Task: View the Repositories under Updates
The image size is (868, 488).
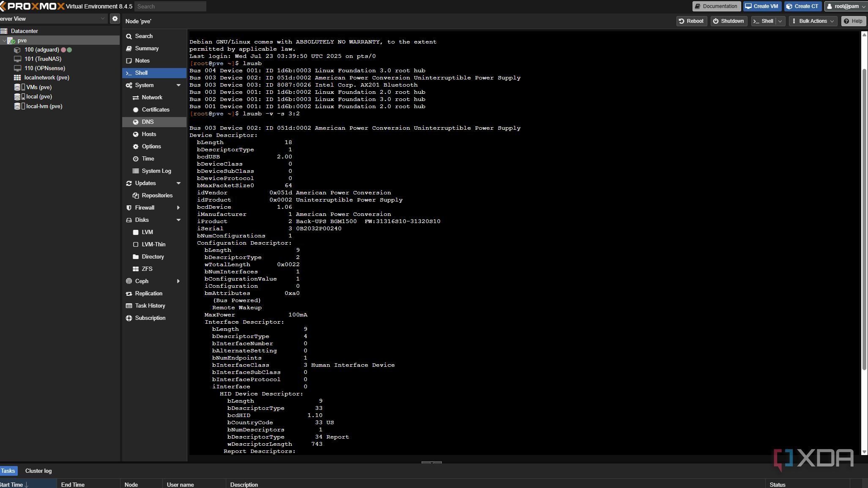Action: pyautogui.click(x=157, y=195)
